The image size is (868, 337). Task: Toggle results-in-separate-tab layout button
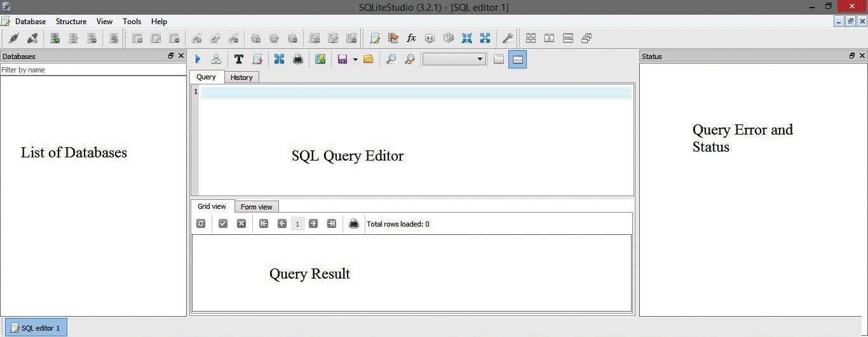(499, 59)
